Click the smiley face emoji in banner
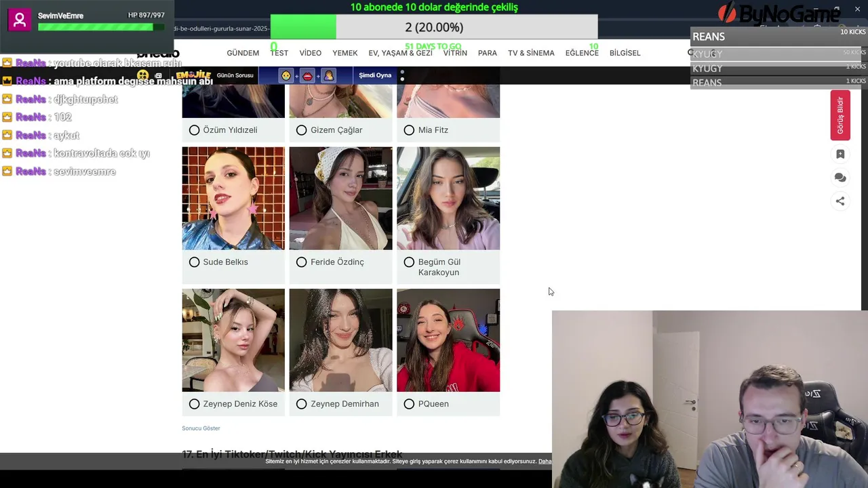This screenshot has height=488, width=868. point(286,75)
